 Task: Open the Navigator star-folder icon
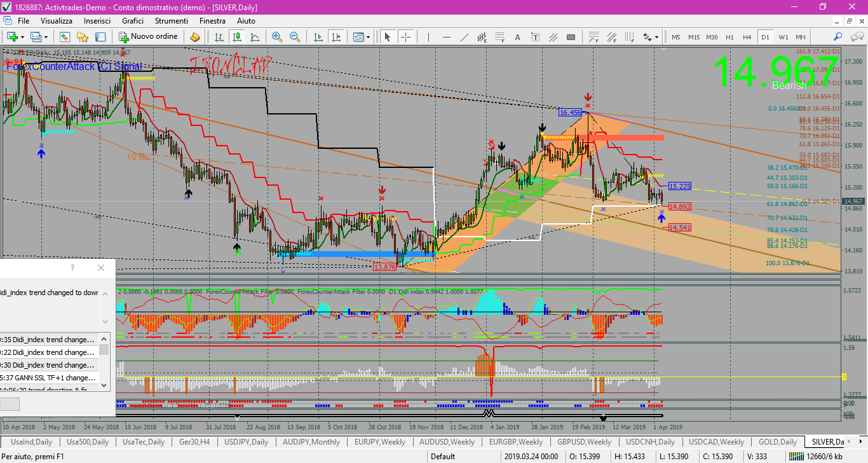click(x=82, y=37)
